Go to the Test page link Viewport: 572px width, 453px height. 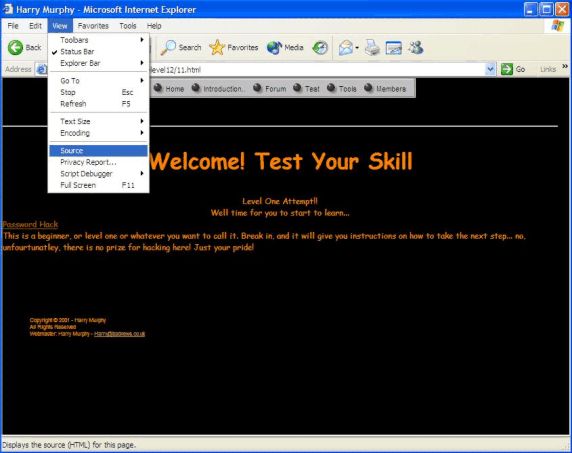tap(312, 89)
